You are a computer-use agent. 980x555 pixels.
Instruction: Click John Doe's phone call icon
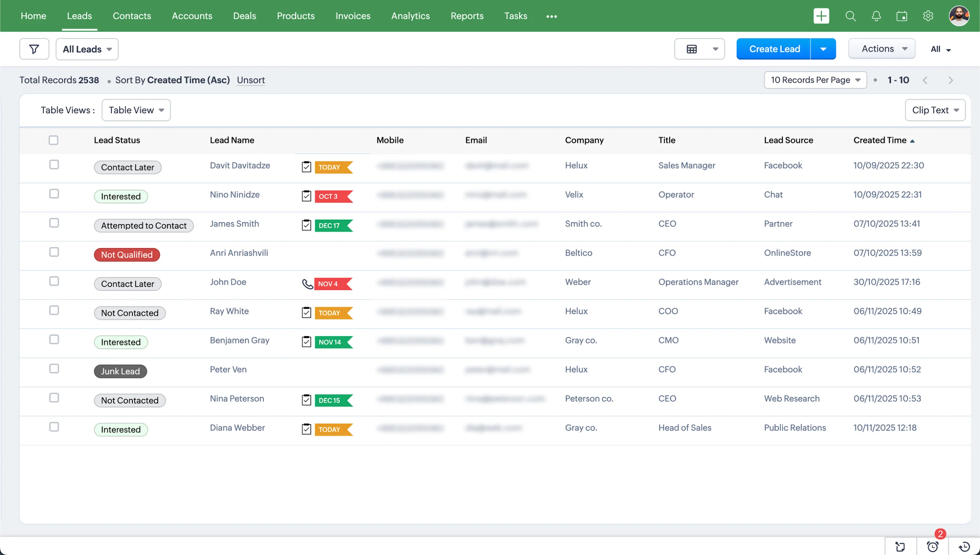click(x=307, y=284)
